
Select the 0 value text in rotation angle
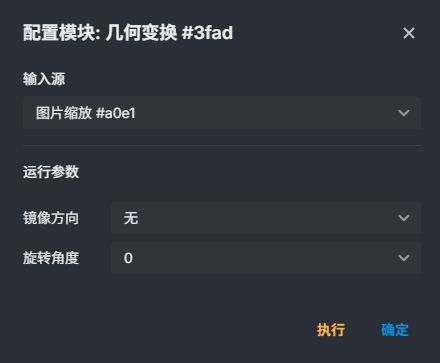click(x=128, y=258)
